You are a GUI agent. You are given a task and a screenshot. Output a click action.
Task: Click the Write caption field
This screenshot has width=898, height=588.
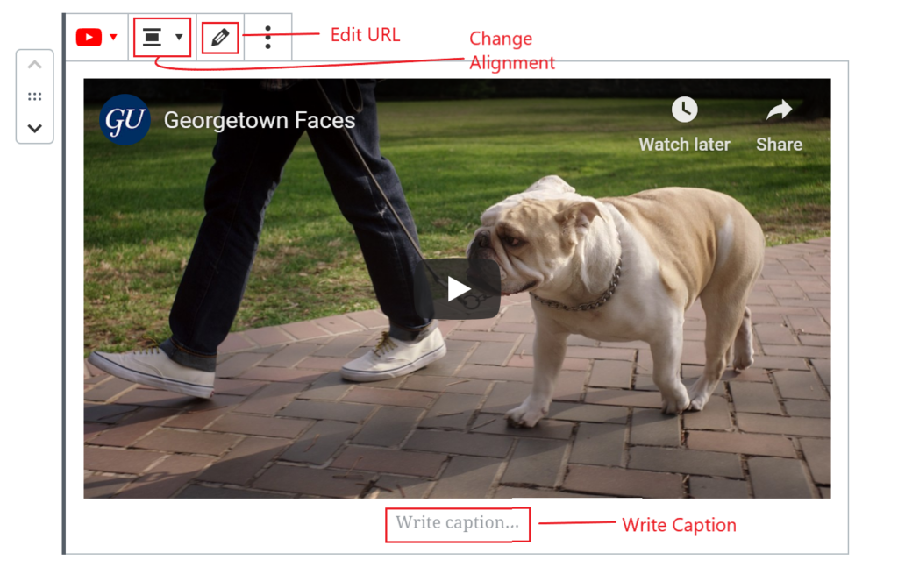click(x=458, y=523)
